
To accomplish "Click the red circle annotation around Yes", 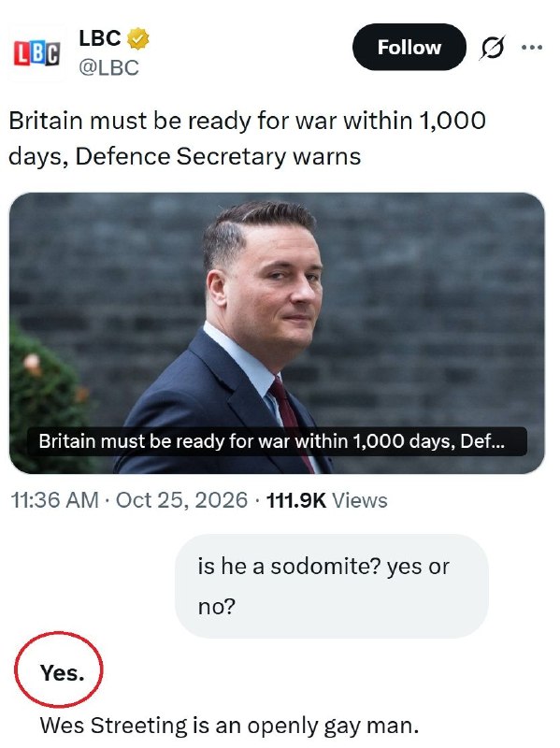I will (59, 669).
